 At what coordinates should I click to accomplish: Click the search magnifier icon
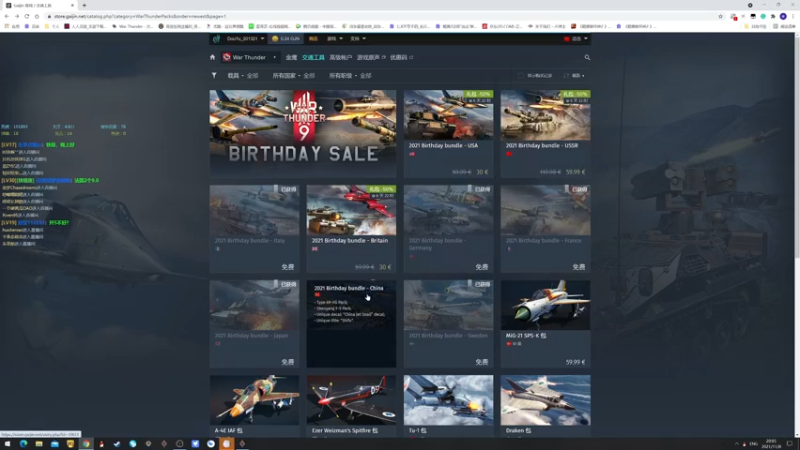(x=587, y=57)
